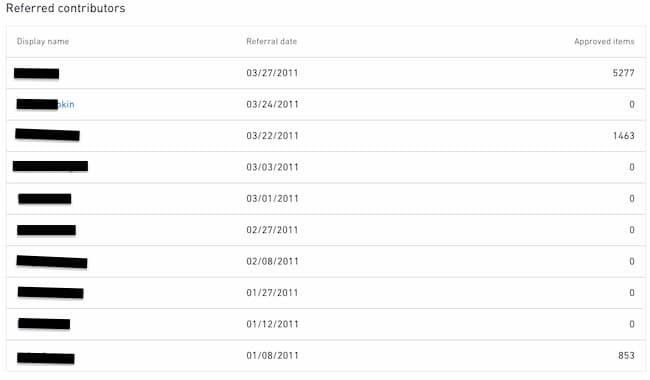The image size is (650, 380).
Task: Open redacted contributor referred on 02/08/2011
Action: [x=52, y=262]
